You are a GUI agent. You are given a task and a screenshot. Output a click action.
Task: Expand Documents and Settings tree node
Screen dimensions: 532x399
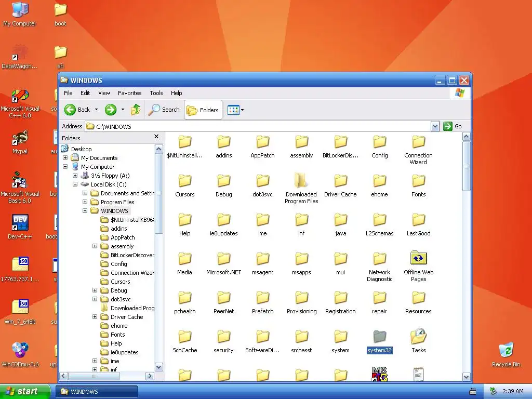click(x=85, y=193)
